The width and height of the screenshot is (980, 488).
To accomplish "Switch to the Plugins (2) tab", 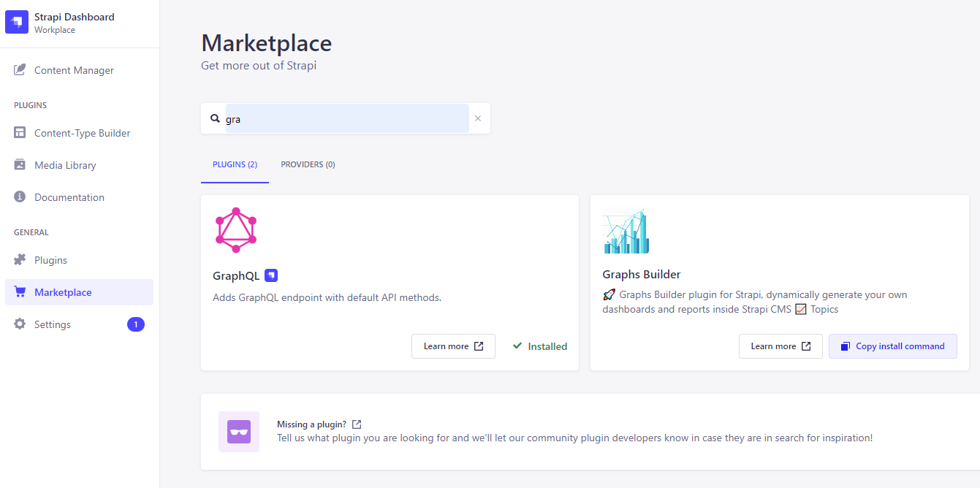I will [235, 164].
